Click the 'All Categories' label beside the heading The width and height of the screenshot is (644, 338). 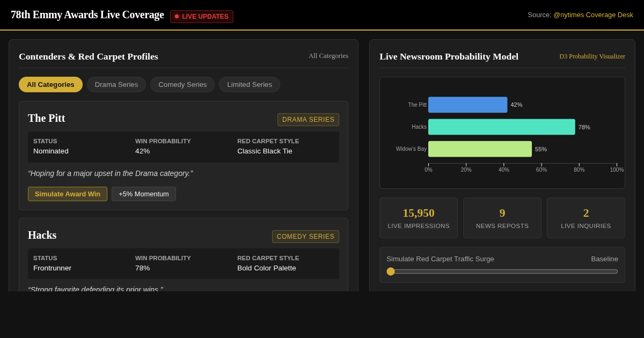pyautogui.click(x=328, y=56)
